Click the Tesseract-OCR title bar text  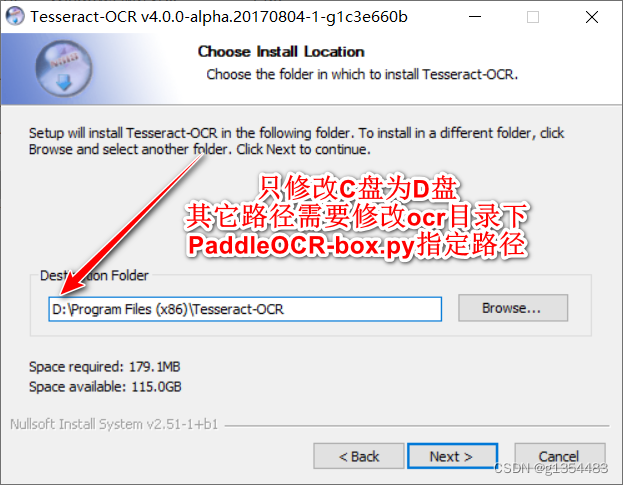pos(219,17)
